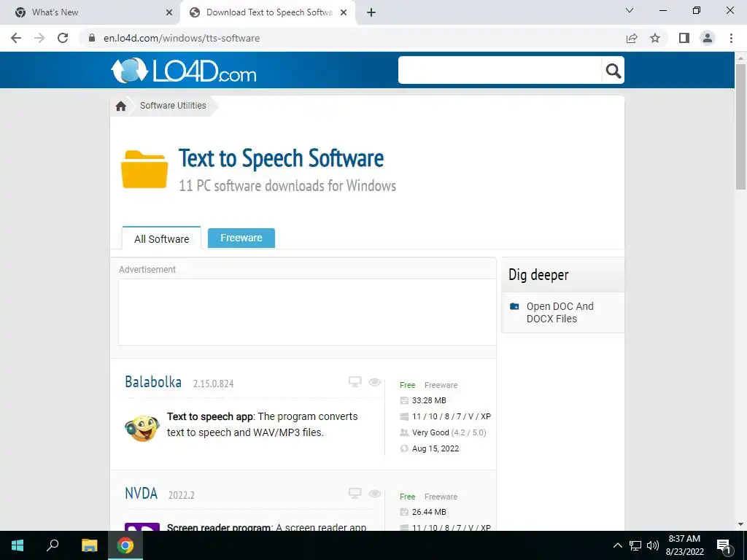Open the Windows Start menu
Viewport: 747px width, 560px height.
[x=18, y=545]
